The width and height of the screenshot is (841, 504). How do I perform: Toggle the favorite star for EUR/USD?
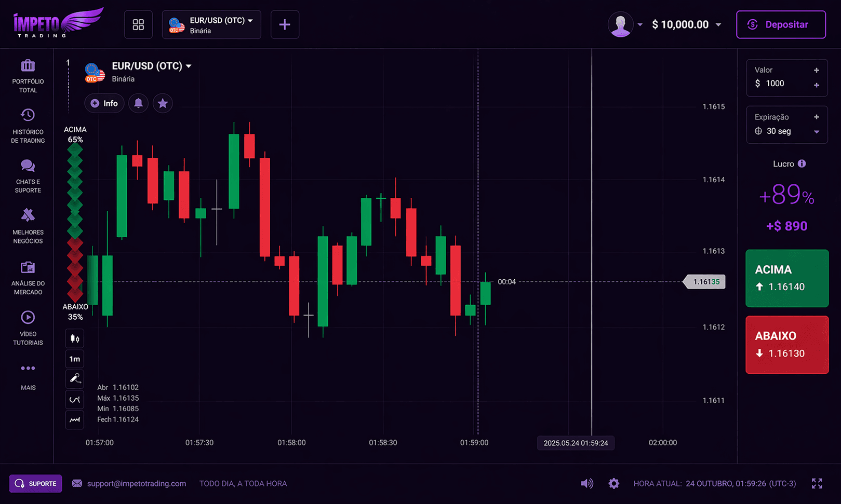163,103
